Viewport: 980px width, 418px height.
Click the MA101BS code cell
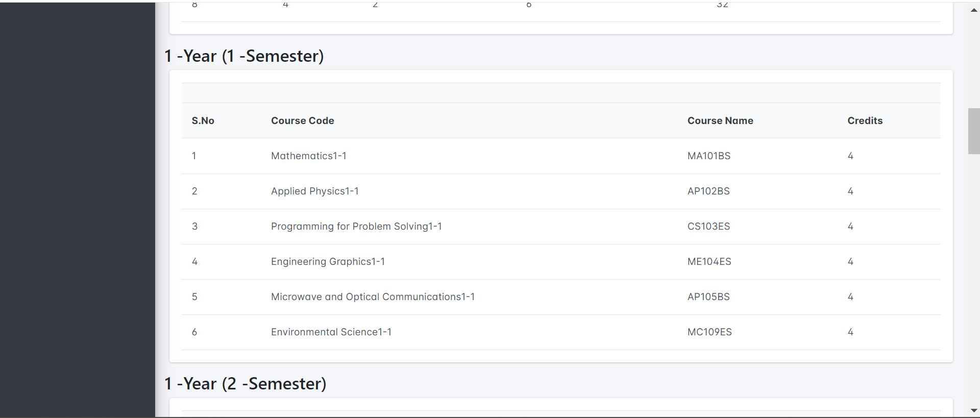709,156
